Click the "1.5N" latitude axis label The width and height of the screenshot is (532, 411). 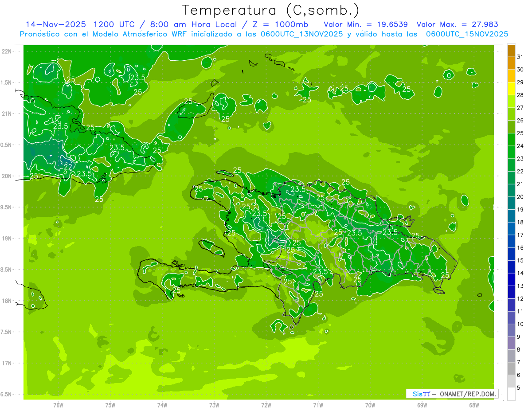(x=6, y=82)
